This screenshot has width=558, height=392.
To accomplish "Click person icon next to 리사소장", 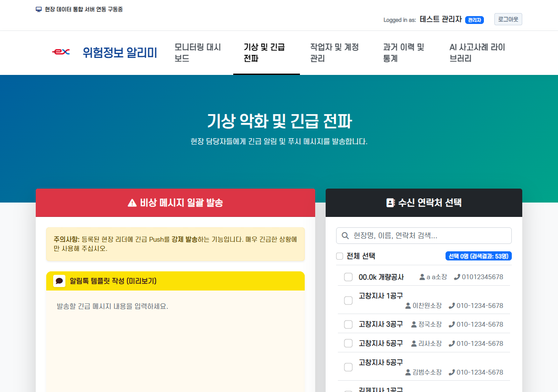I will (414, 344).
